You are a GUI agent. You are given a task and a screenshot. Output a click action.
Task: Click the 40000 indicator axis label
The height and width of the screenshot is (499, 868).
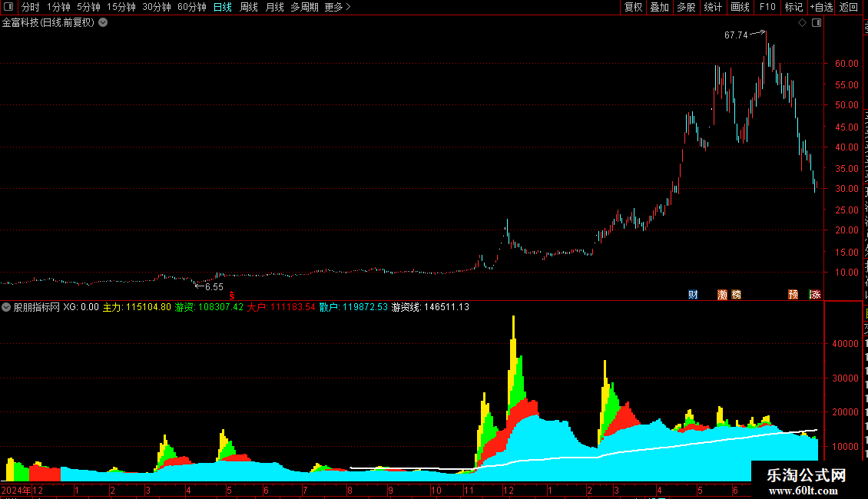point(845,344)
